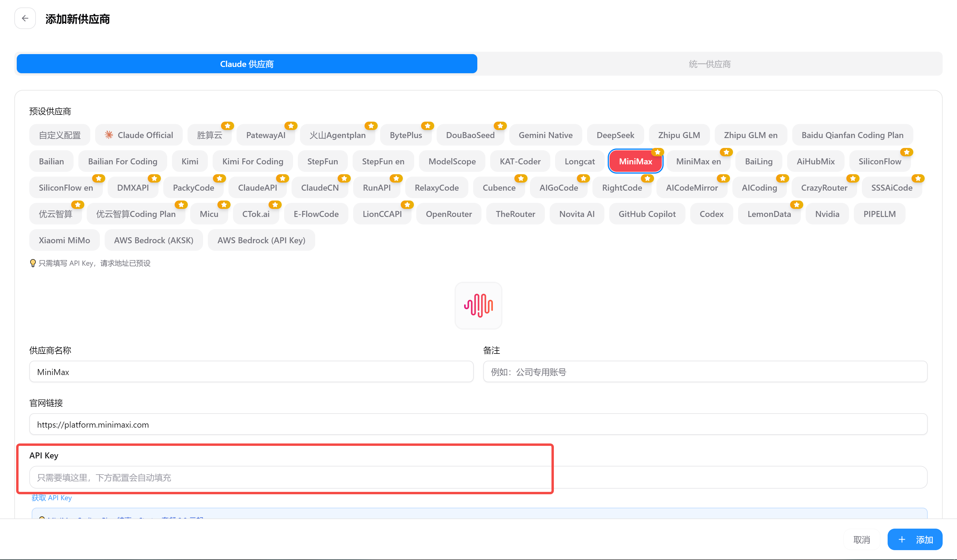The width and height of the screenshot is (957, 560).
Task: Switch to the Claude 供应商 tab
Action: pyautogui.click(x=247, y=64)
